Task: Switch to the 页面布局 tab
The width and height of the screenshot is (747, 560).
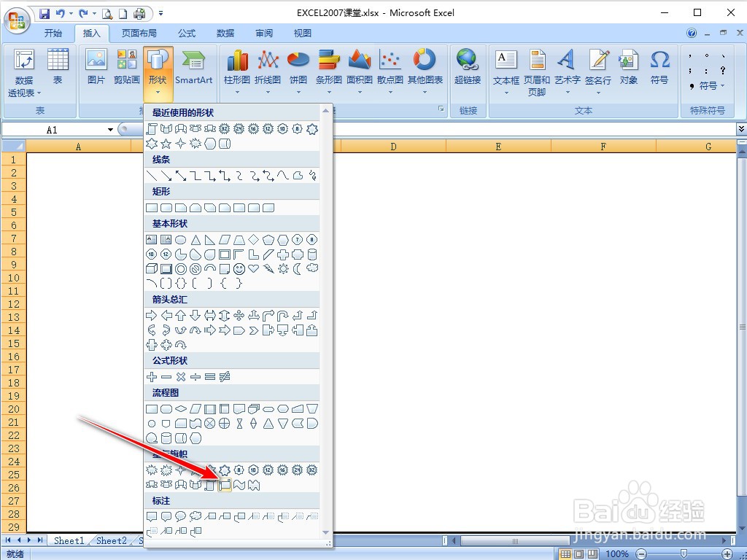Action: click(x=139, y=34)
